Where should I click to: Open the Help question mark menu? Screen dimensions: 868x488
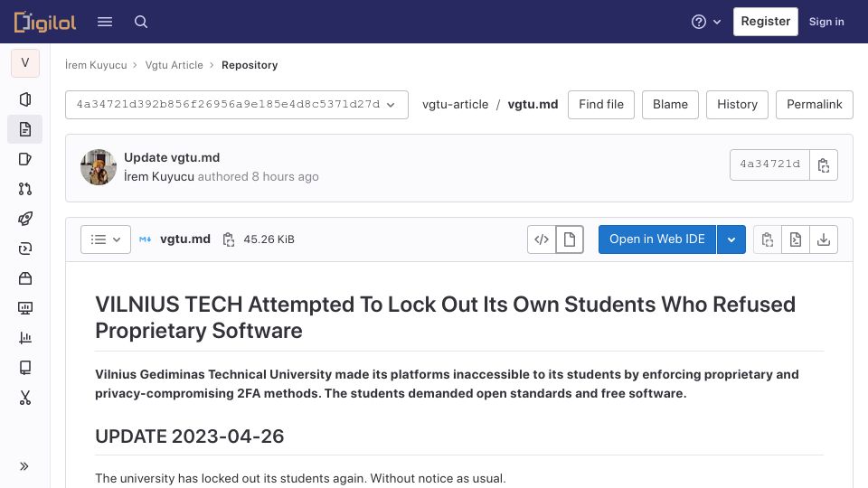click(706, 22)
